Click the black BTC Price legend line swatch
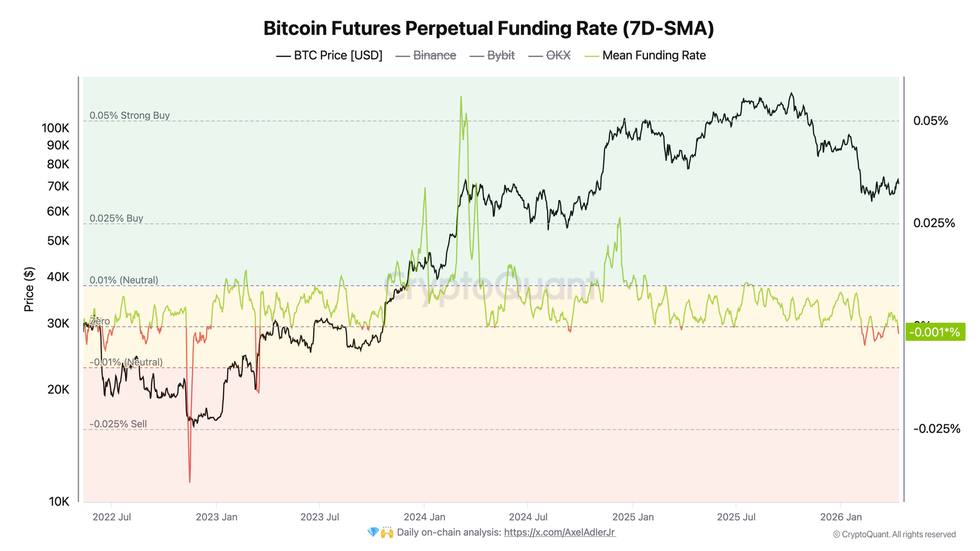The height and width of the screenshot is (551, 980). coord(283,56)
